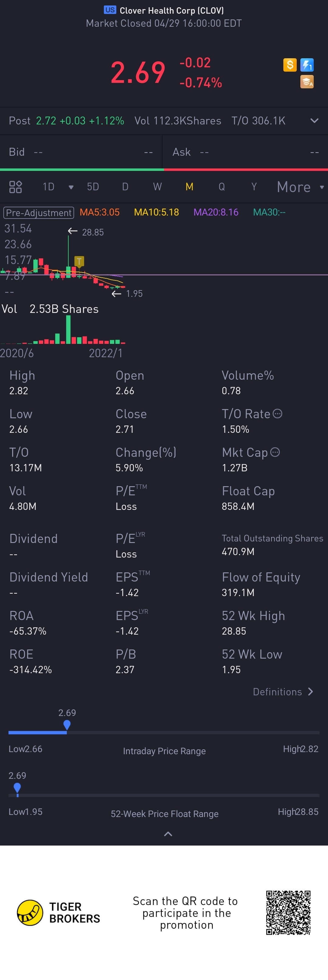Switch to the Q quarterly chart tab
The height and width of the screenshot is (980, 328).
pyautogui.click(x=221, y=187)
